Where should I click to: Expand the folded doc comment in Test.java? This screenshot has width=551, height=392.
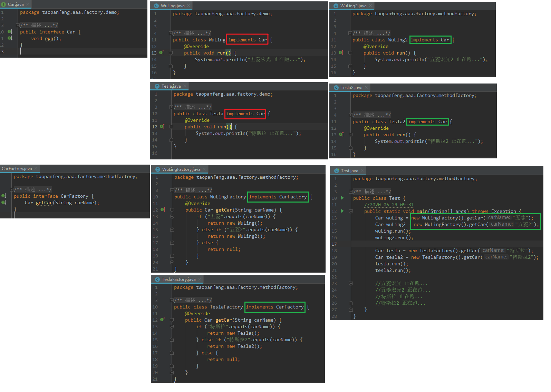click(x=351, y=192)
